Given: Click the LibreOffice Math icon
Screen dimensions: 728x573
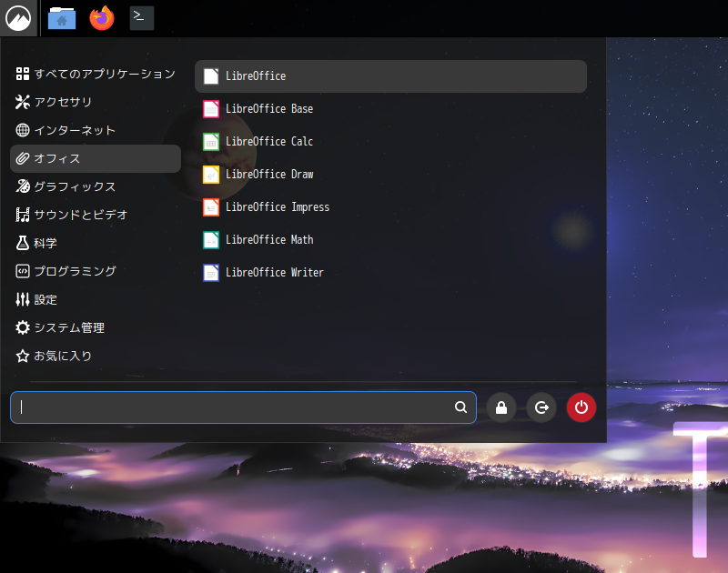Looking at the screenshot, I should tap(211, 240).
